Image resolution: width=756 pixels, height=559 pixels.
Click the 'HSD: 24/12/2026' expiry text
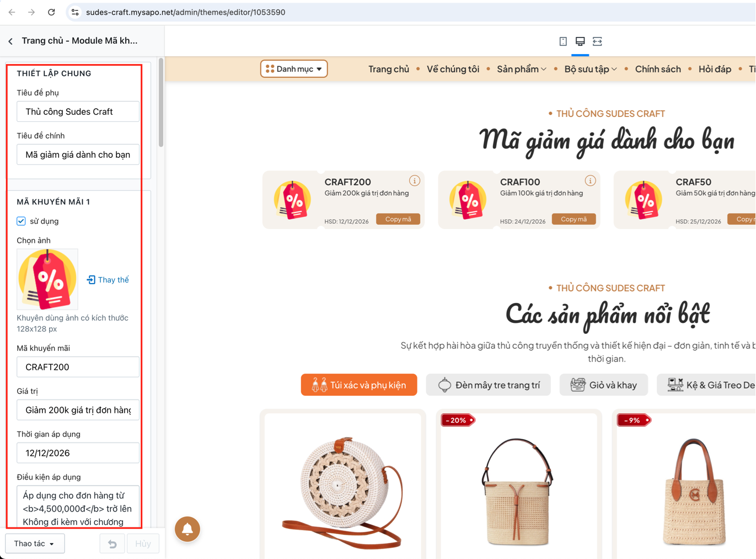pyautogui.click(x=522, y=221)
